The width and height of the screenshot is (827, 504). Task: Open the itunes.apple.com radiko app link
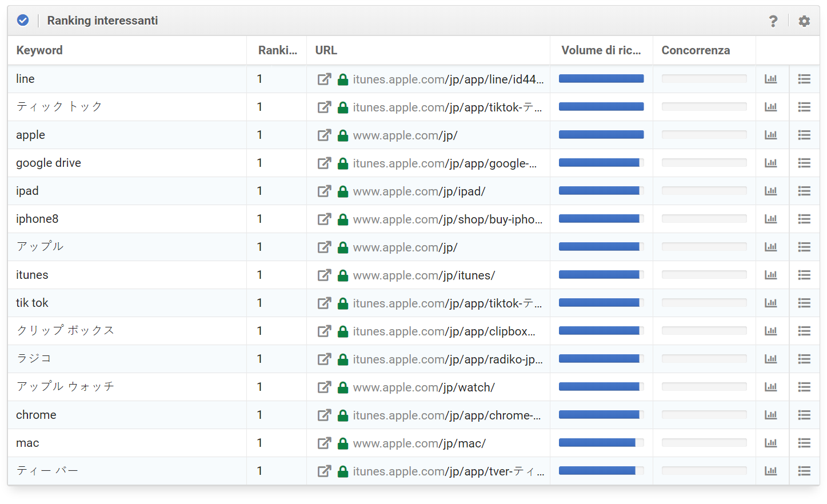click(448, 359)
